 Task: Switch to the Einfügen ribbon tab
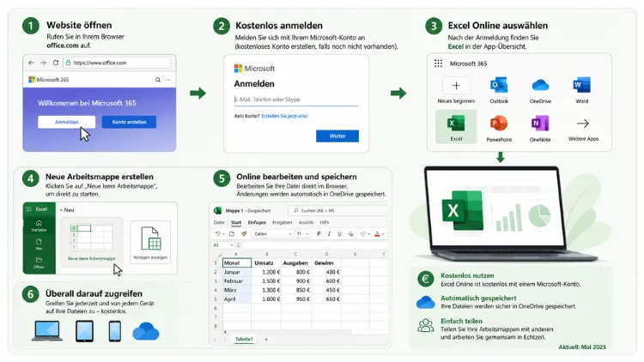coord(257,222)
